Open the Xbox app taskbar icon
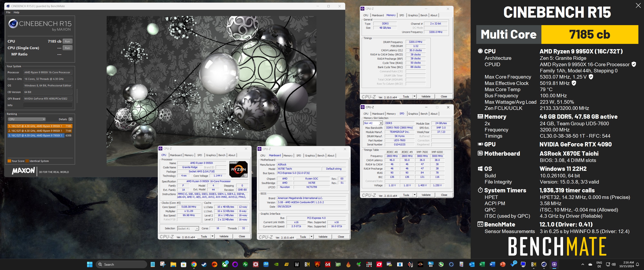The image size is (644, 270). tap(225, 265)
